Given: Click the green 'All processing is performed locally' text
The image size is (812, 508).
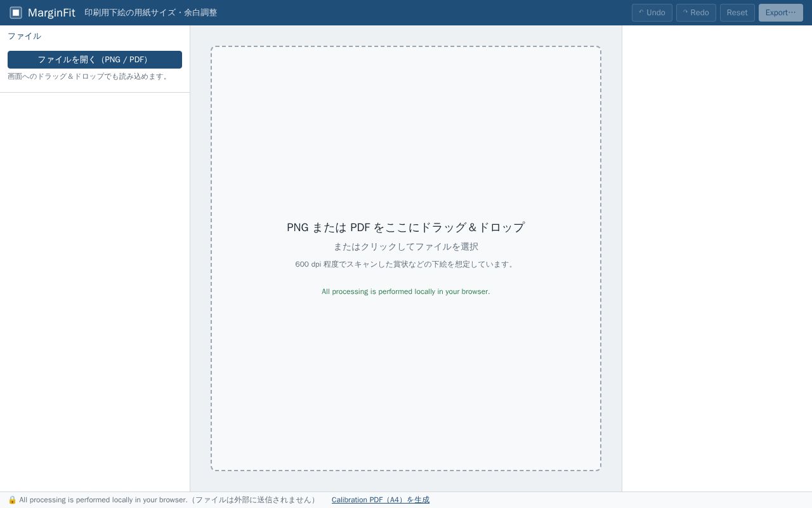Looking at the screenshot, I should coord(406,291).
